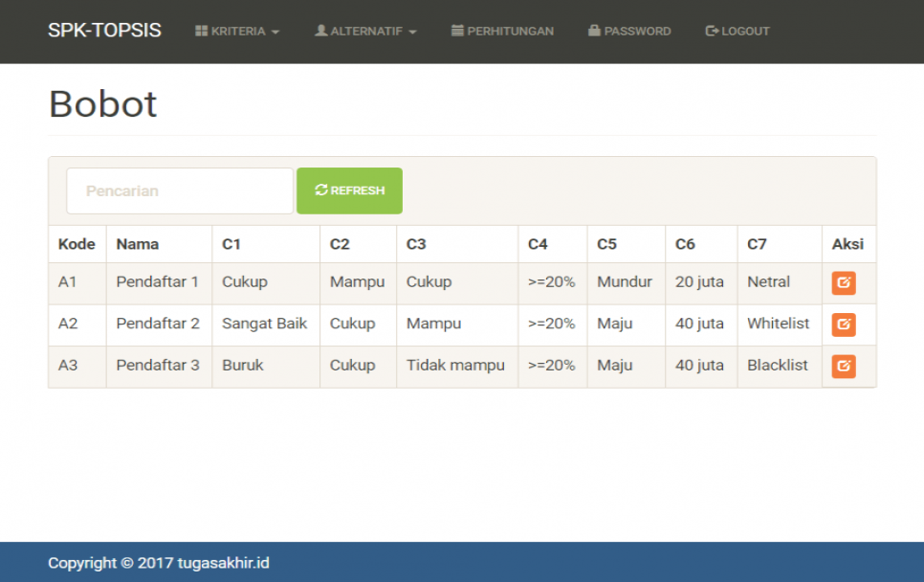The width and height of the screenshot is (924, 582).
Task: Open the KRITERIA caret arrow
Action: 275,31
